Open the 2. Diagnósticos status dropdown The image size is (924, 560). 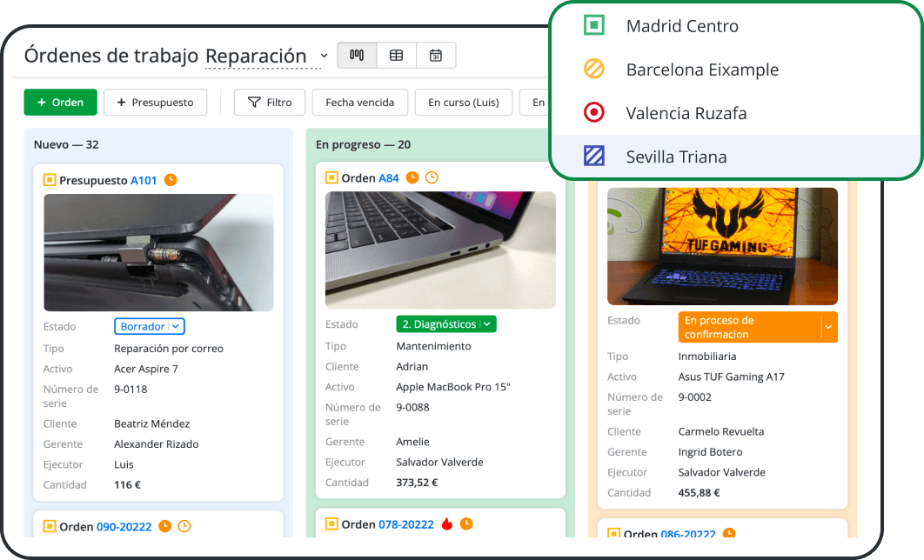point(446,323)
